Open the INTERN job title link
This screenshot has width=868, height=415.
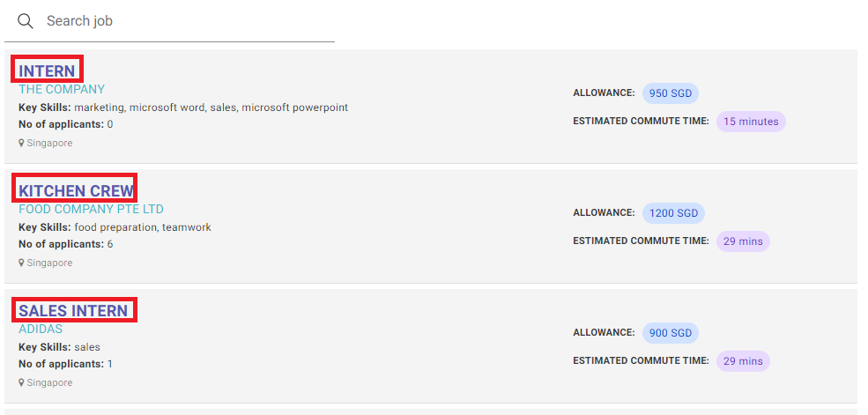point(47,70)
